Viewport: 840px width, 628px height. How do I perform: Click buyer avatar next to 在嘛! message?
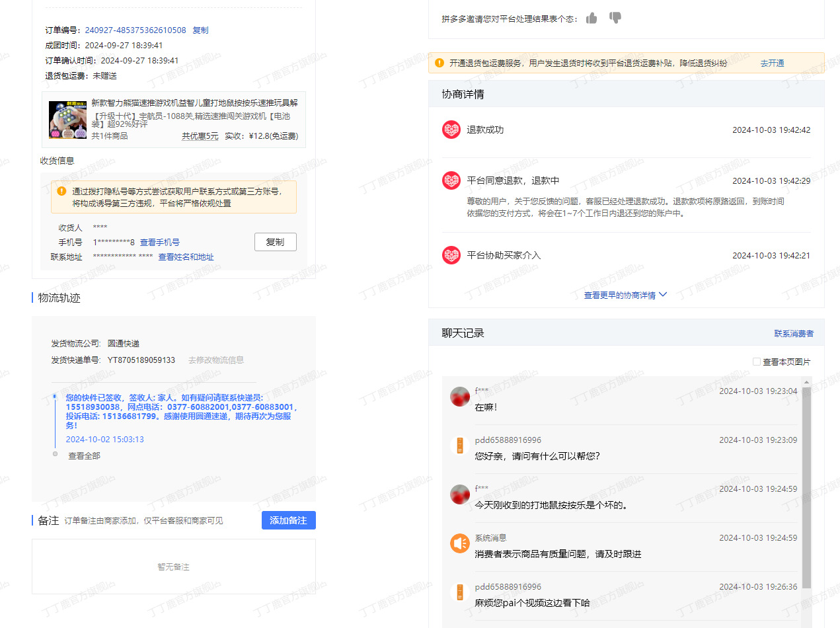pyautogui.click(x=460, y=397)
